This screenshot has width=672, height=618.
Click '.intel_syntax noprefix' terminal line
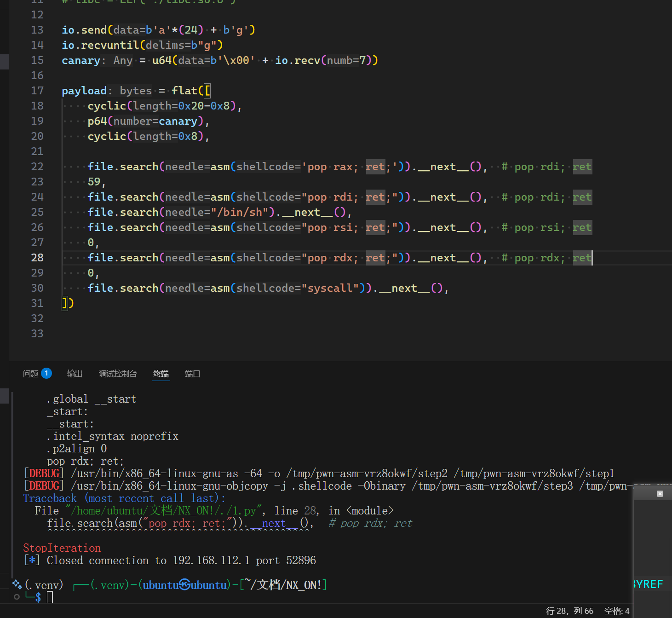coord(113,436)
